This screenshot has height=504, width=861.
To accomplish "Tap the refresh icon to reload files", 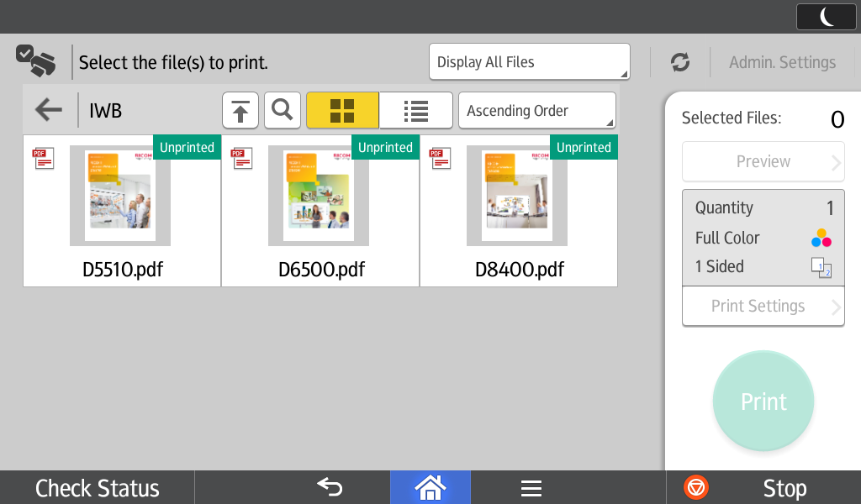I will [x=679, y=61].
